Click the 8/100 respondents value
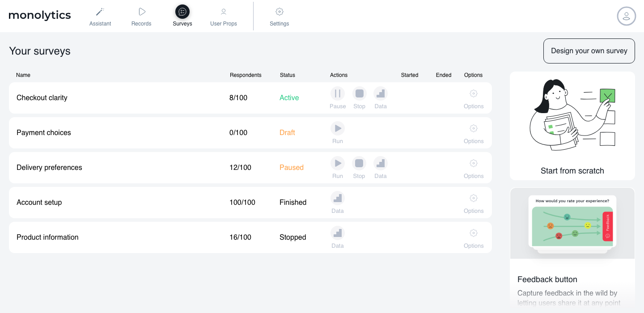Image resolution: width=644 pixels, height=313 pixels. click(x=238, y=97)
